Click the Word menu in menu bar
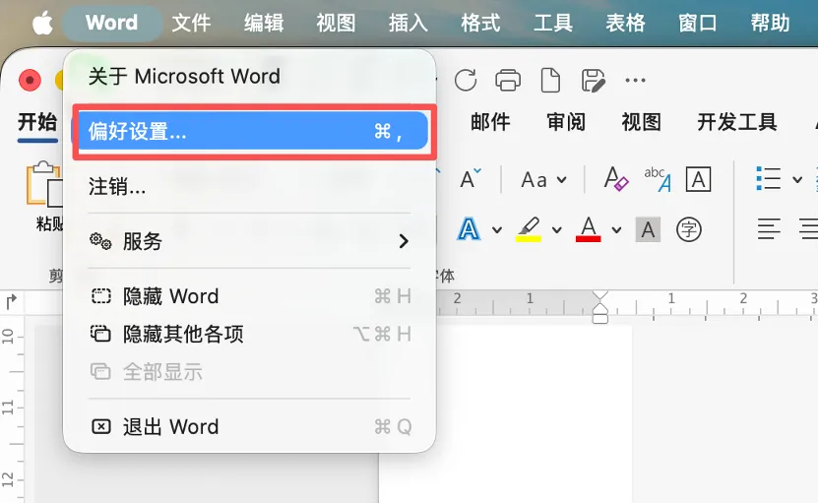Screen dimensions: 819x504 (112, 23)
